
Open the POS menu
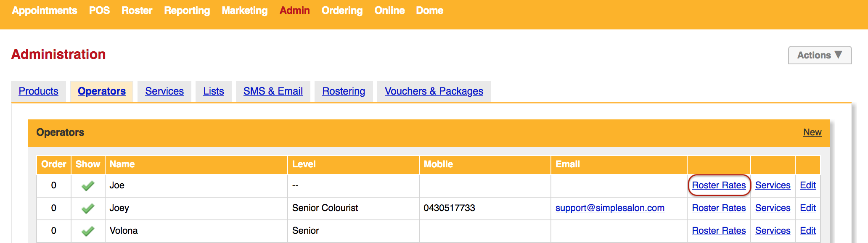tap(99, 11)
